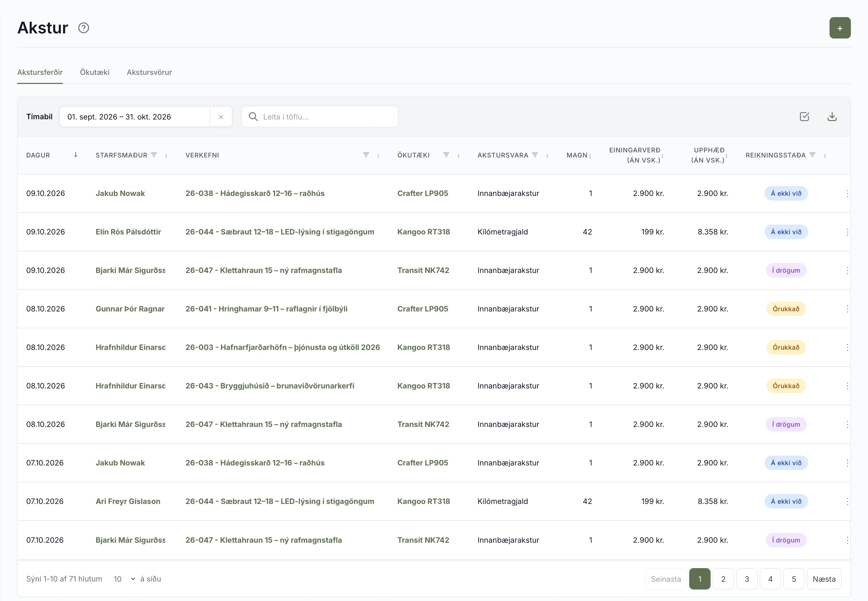Select the Akstursferðir tab
Image resolution: width=868 pixels, height=601 pixels.
pos(40,72)
